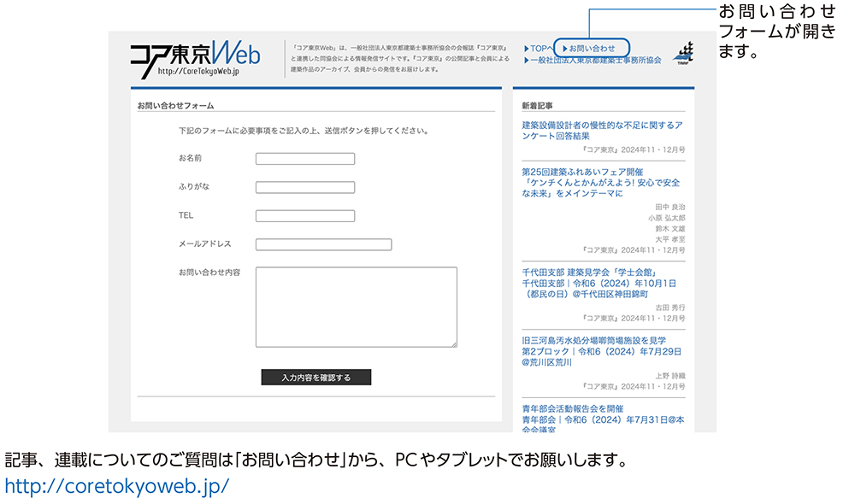This screenshot has height=504, width=855.
Task: Go to the TOPへ navigation link
Action: [x=539, y=49]
